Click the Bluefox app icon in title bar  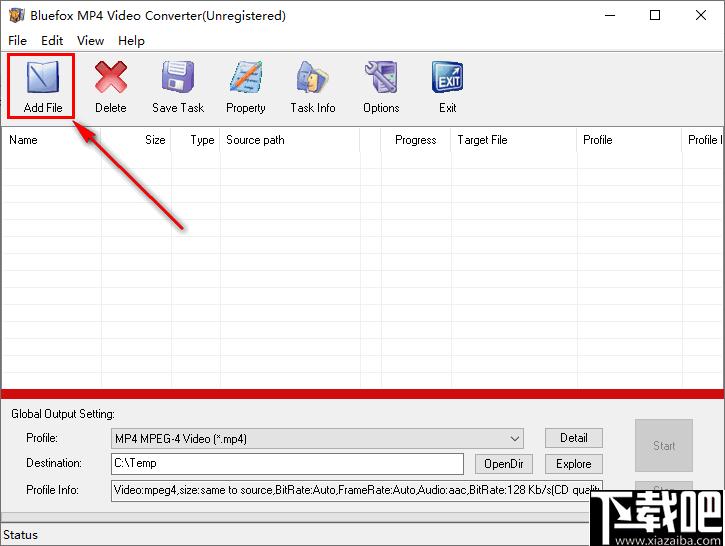15,15
